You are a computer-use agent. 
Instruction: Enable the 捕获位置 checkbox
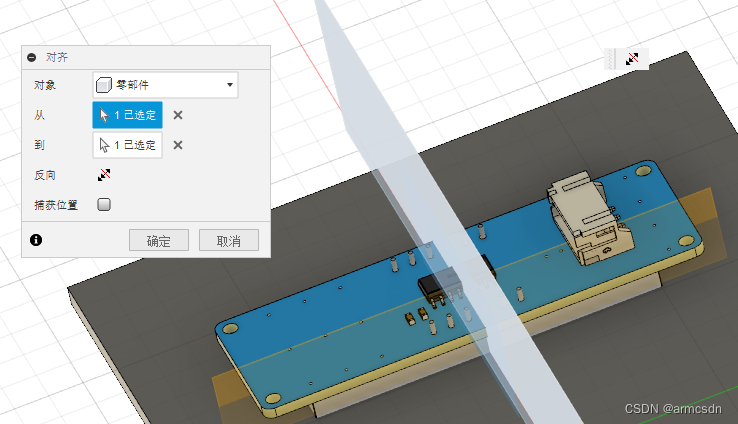coord(104,204)
